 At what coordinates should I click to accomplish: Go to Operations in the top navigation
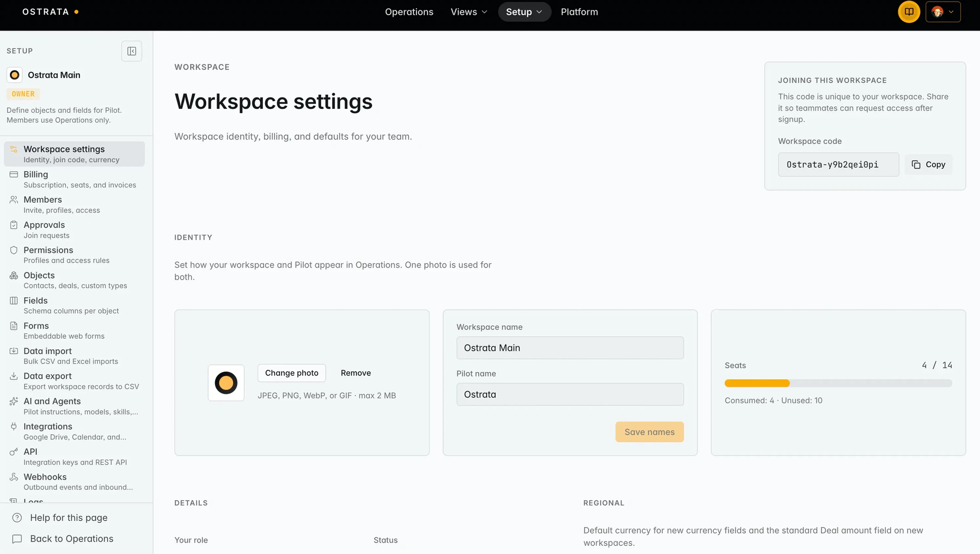tap(409, 12)
